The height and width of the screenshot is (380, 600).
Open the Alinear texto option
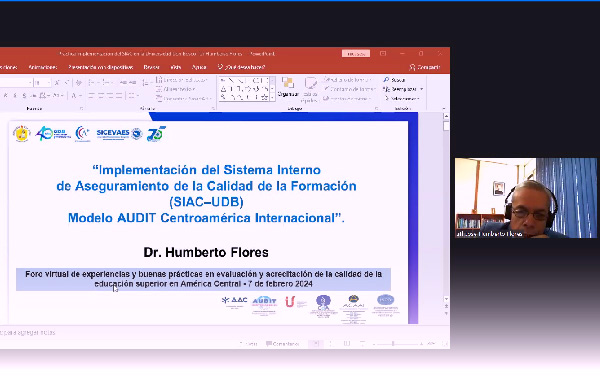(x=176, y=89)
